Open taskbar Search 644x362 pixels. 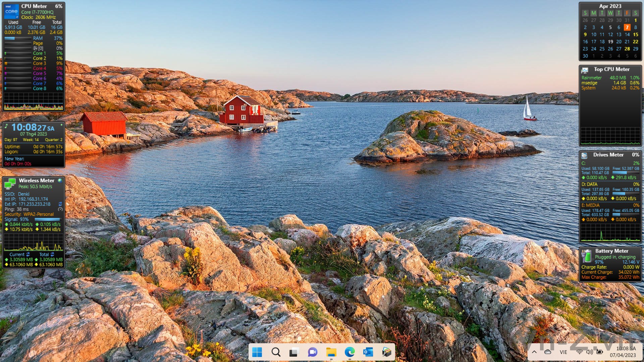click(276, 352)
